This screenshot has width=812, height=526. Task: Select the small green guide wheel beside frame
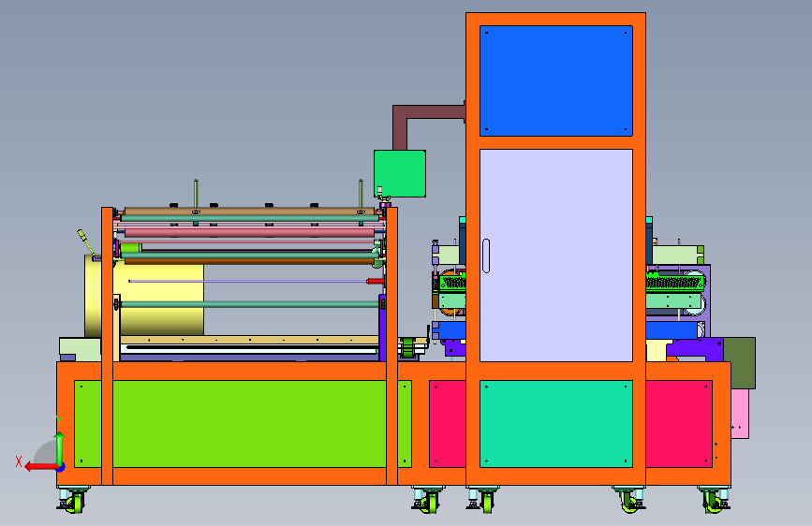tap(408, 348)
